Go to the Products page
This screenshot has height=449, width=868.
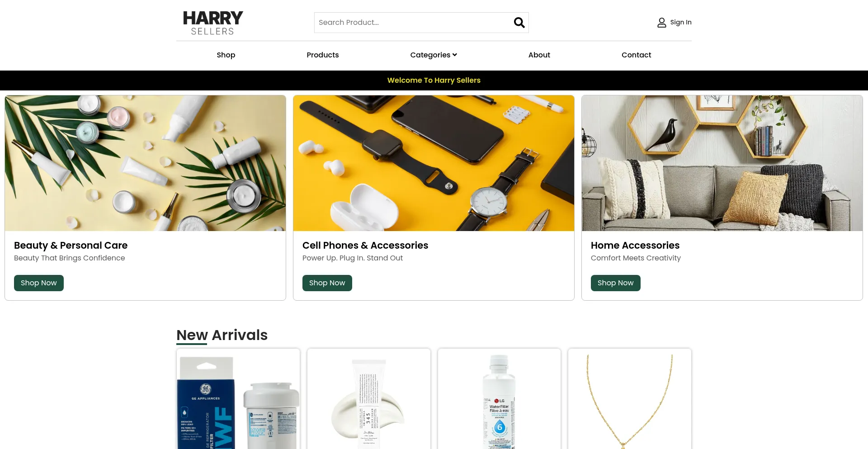322,55
